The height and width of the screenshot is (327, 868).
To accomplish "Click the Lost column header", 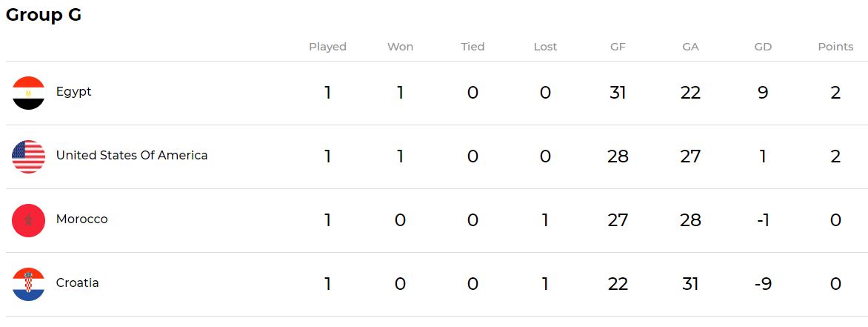I will point(545,47).
